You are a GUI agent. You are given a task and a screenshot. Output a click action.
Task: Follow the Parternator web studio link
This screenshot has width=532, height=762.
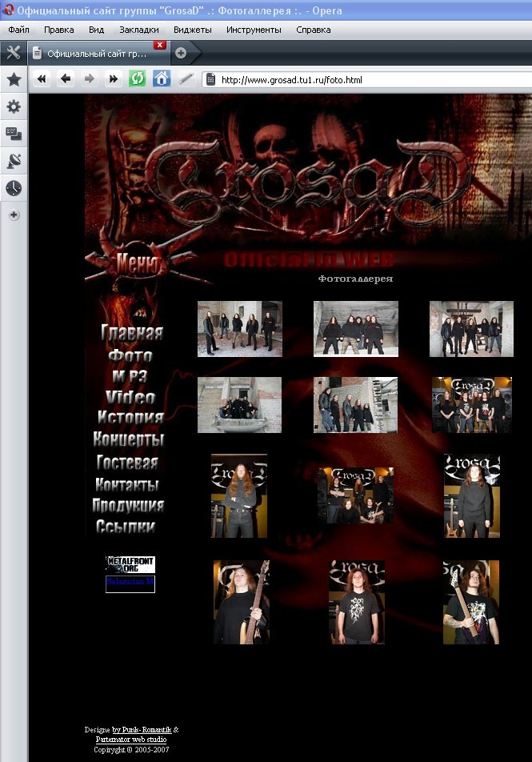tap(130, 739)
